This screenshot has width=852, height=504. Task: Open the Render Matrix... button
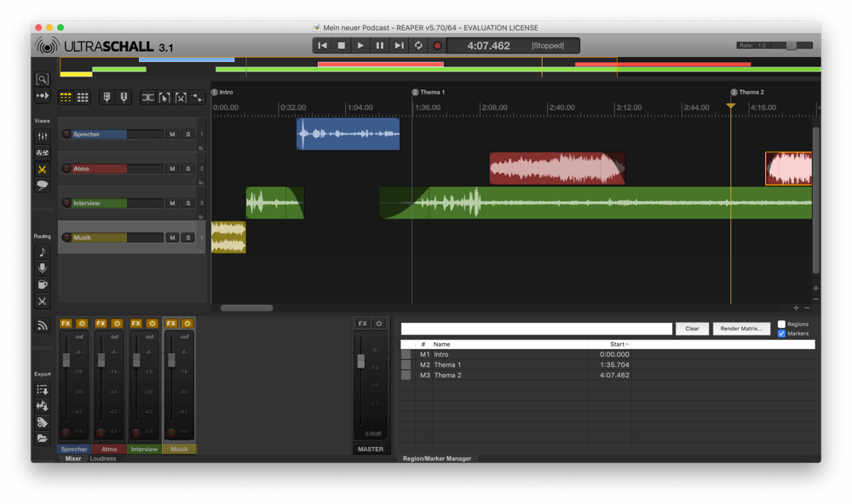click(741, 329)
